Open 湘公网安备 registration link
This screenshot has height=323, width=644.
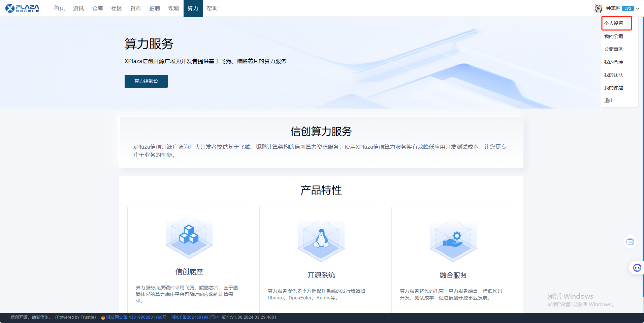[136, 317]
